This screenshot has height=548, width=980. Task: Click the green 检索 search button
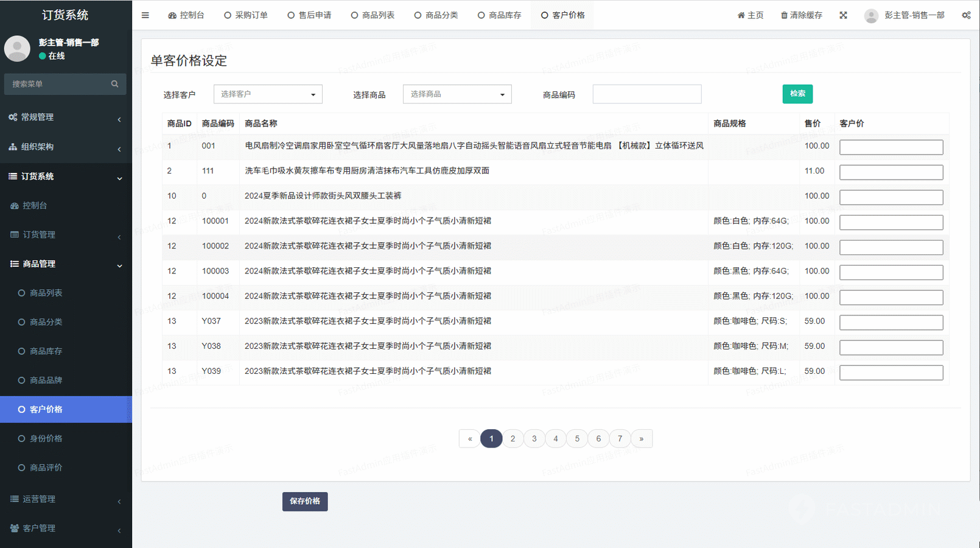click(x=797, y=94)
